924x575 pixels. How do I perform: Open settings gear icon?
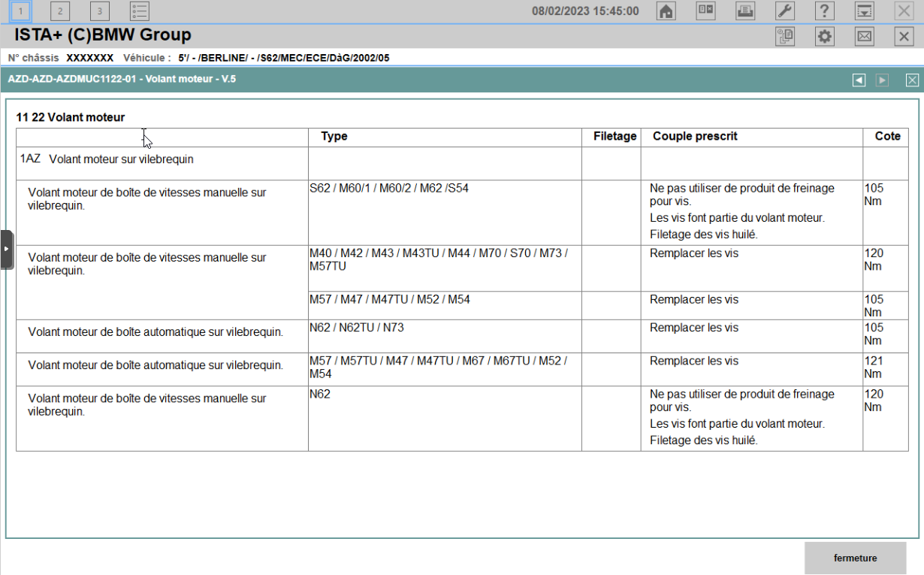click(x=825, y=36)
